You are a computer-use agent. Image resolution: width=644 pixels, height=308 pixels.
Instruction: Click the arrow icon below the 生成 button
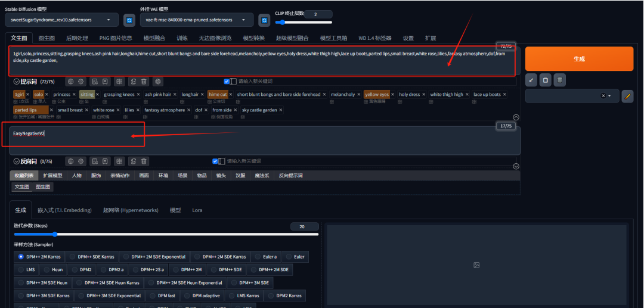point(531,80)
